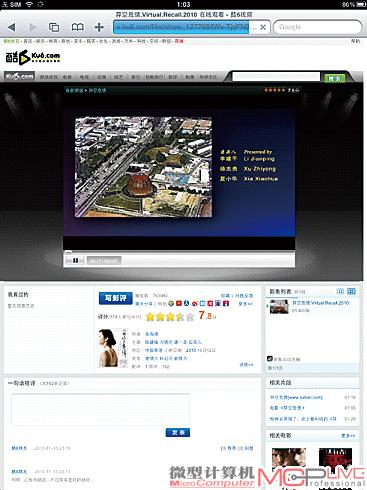Expand more share options (更多>>)
This screenshot has width=367, height=490.
click(245, 304)
